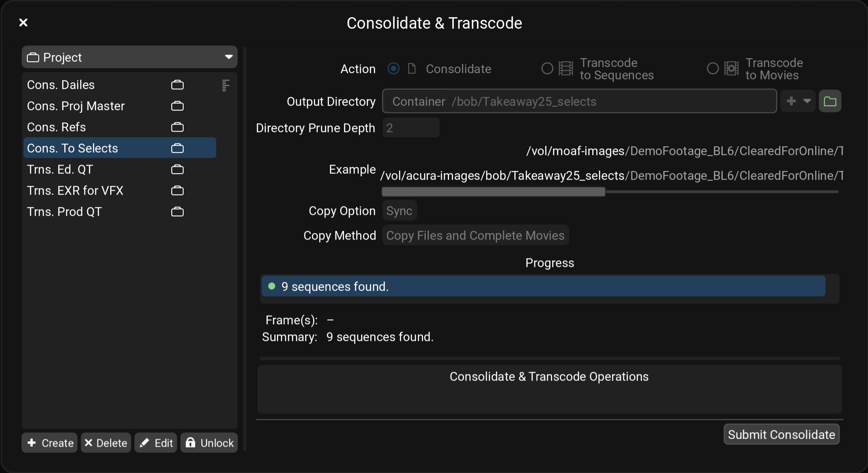This screenshot has height=473, width=868.
Task: Click project icon beside Cons. Dailes preset
Action: point(177,85)
